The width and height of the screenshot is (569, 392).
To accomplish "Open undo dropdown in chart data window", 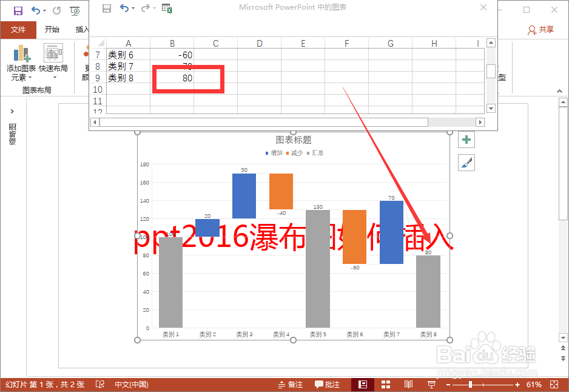I will (x=133, y=8).
